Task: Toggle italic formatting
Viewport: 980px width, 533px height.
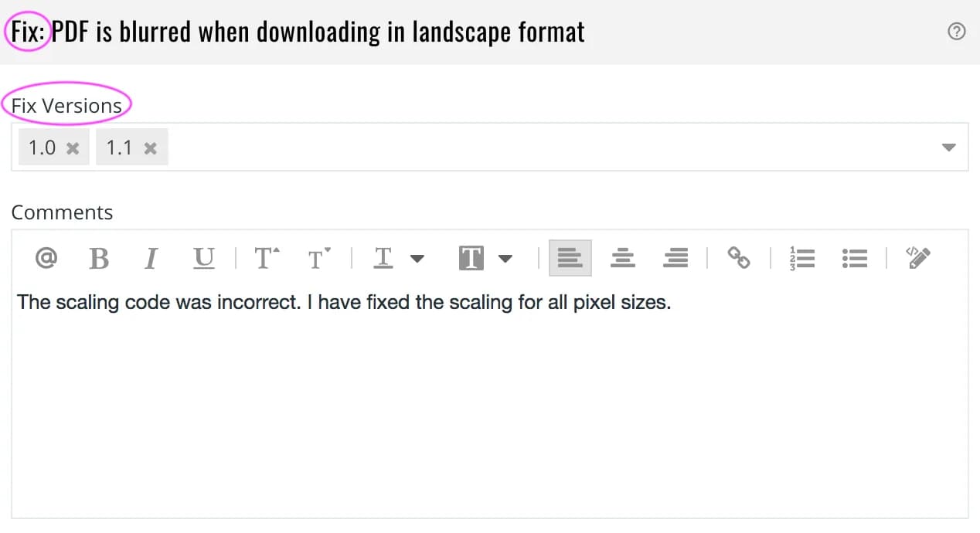Action: tap(151, 258)
